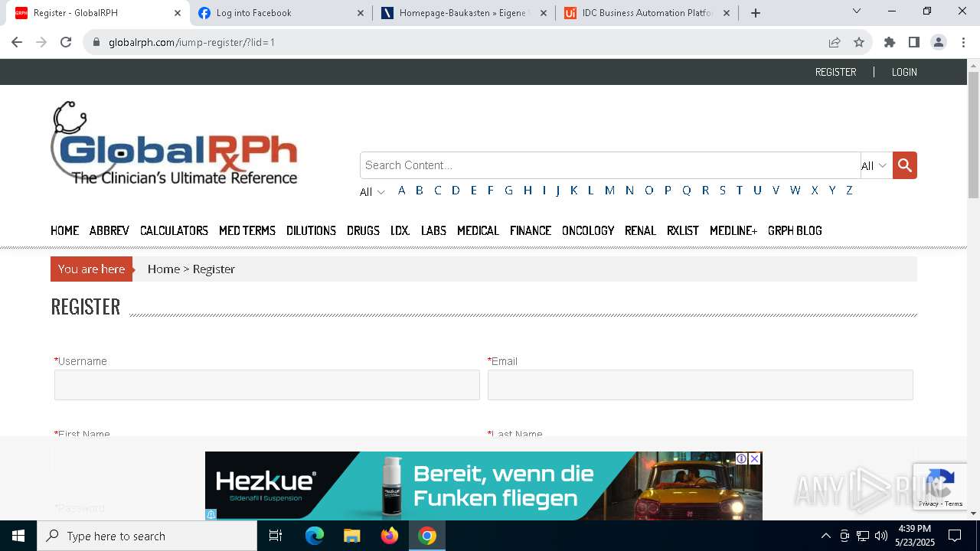Image resolution: width=980 pixels, height=551 pixels.
Task: Click the ad info icon on Hezkue banner
Action: [x=742, y=458]
